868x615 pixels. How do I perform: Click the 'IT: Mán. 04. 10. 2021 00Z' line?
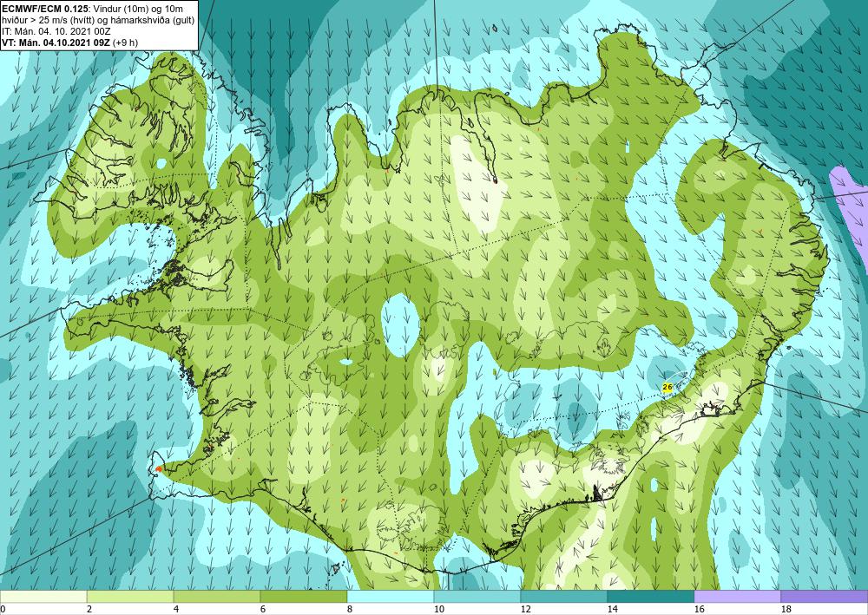pos(56,31)
